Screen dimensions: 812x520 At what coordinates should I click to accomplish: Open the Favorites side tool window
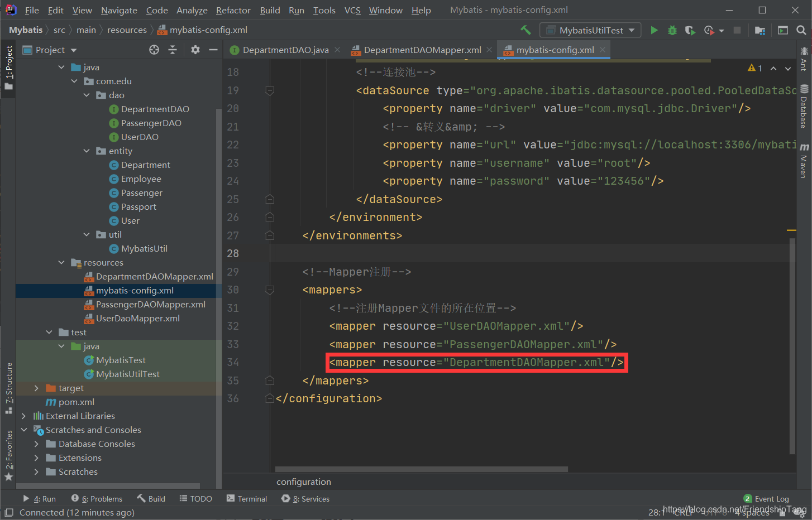(x=8, y=455)
